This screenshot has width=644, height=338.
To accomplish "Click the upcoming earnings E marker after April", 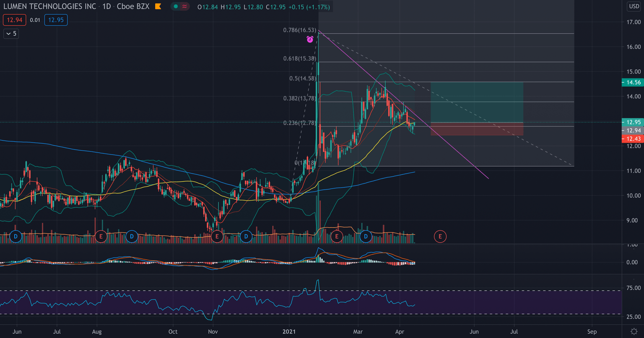I will (x=440, y=236).
